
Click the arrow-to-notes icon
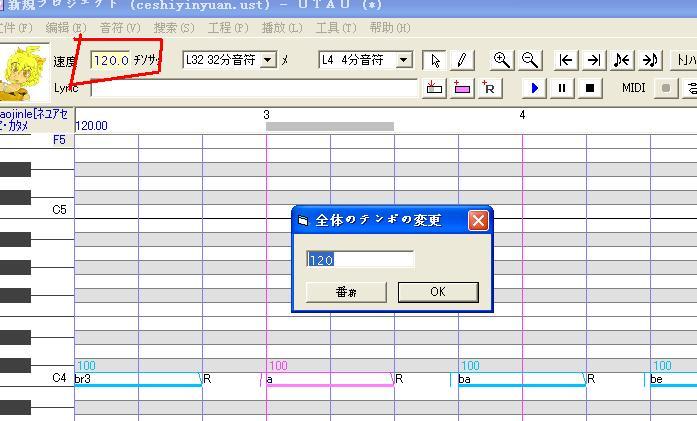pos(650,60)
